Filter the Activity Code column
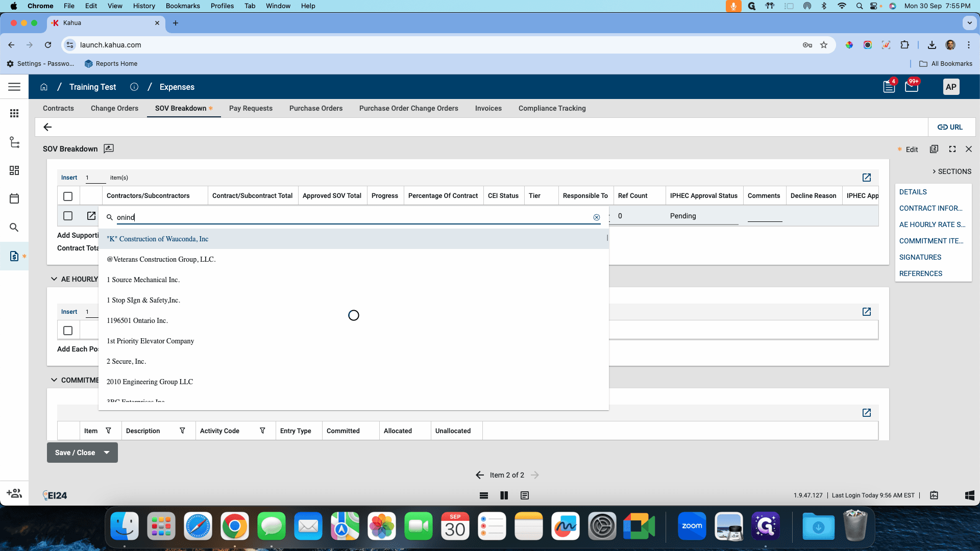This screenshot has width=980, height=551. tap(262, 431)
